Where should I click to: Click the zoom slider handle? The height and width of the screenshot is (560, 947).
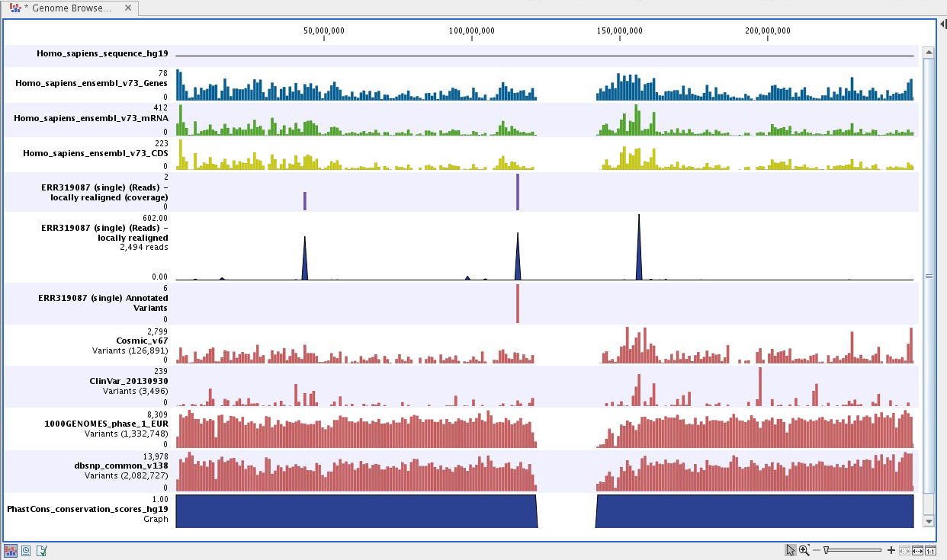[x=826, y=549]
